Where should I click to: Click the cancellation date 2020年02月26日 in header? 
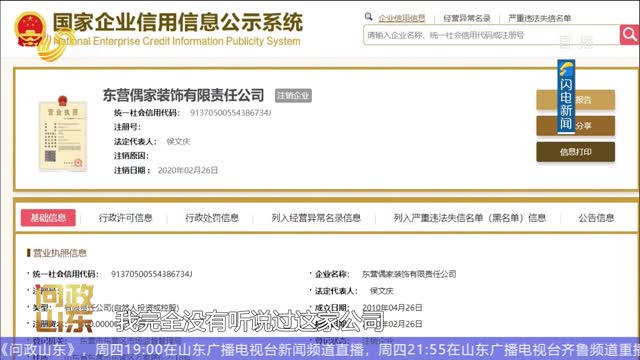188,170
